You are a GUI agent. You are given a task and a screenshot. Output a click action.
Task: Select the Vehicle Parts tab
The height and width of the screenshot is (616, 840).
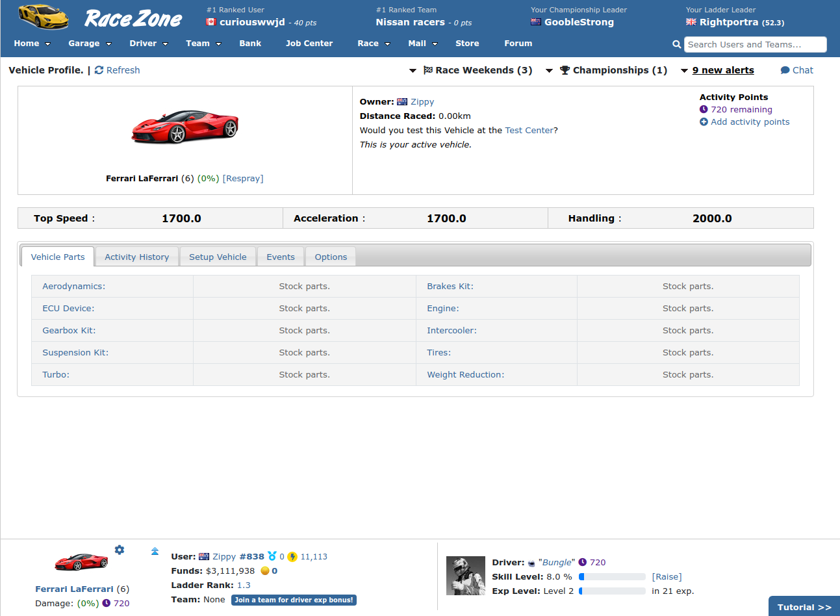[x=58, y=257]
